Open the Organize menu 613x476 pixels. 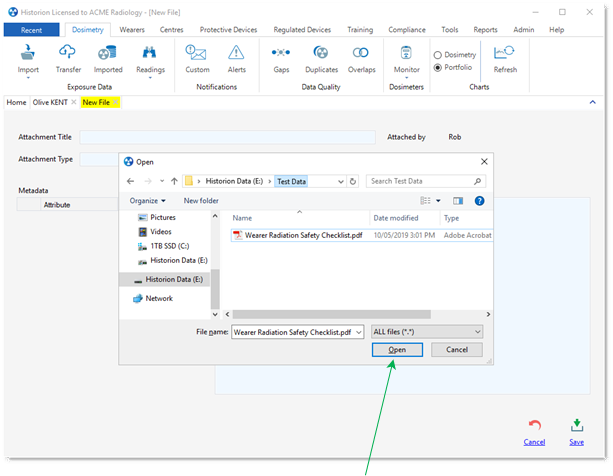[147, 201]
